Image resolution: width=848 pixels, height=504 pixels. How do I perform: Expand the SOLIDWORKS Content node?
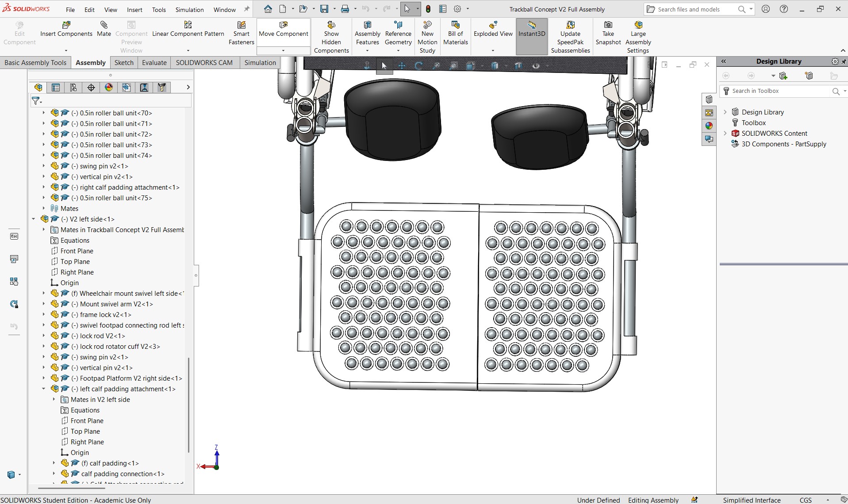[725, 134]
